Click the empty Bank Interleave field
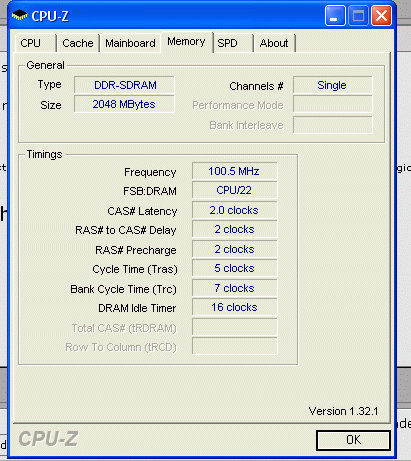Viewport: 411px width, 461px height. tap(332, 125)
